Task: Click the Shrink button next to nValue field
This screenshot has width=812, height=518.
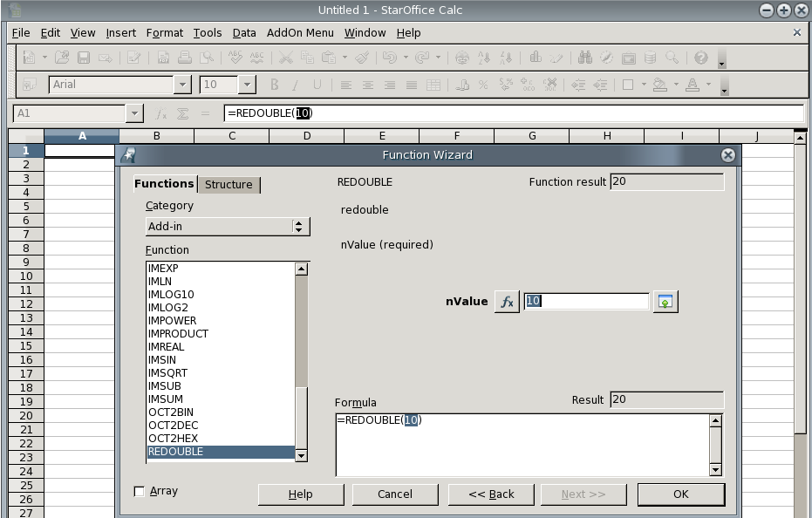Action: [x=665, y=302]
